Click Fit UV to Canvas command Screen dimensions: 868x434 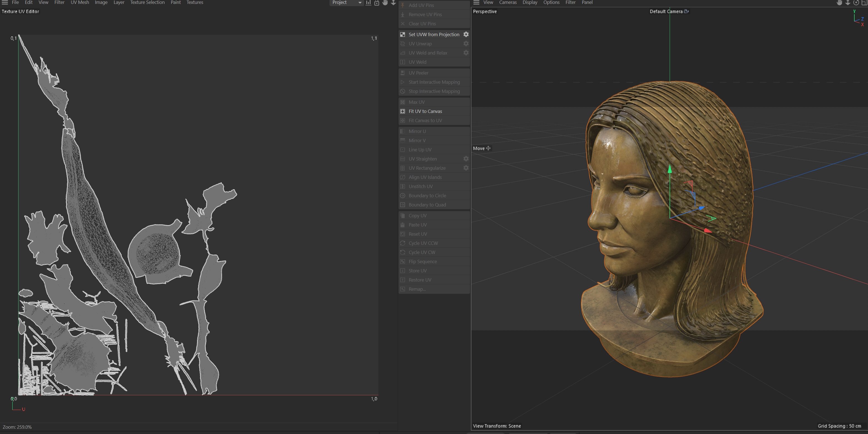pyautogui.click(x=425, y=111)
